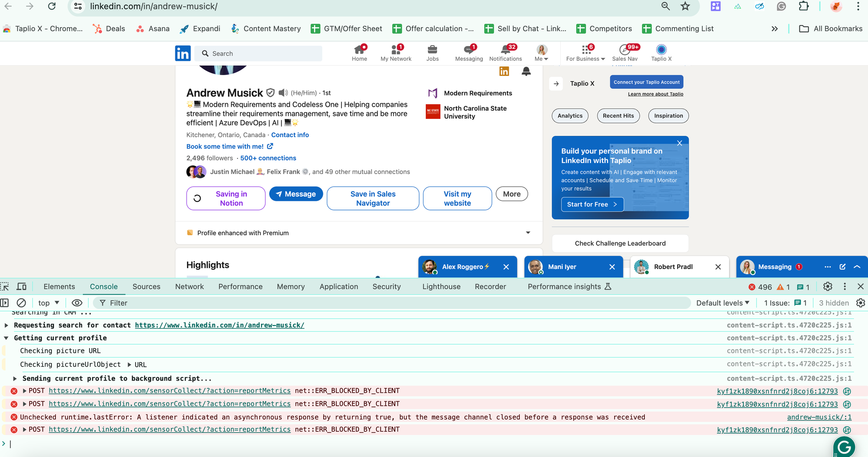Viewport: 868px width, 457px height.
Task: Open the Application tab
Action: click(x=339, y=286)
